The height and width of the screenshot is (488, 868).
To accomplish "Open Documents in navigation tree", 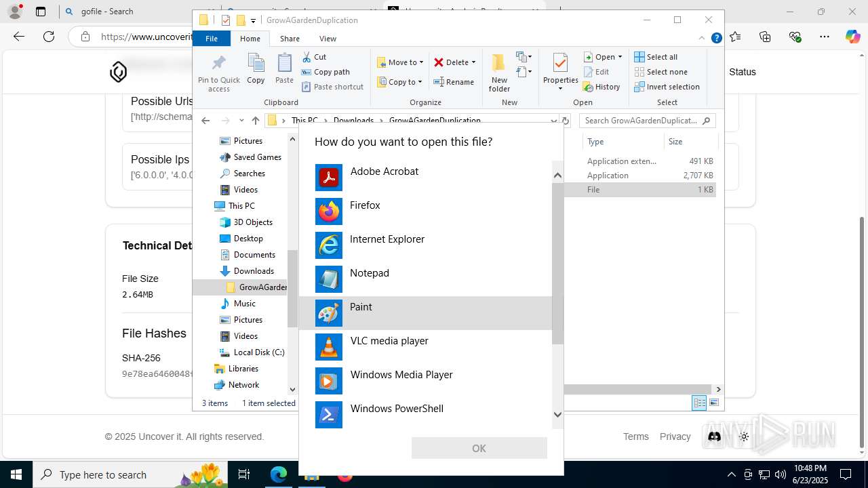I will [x=248, y=254].
